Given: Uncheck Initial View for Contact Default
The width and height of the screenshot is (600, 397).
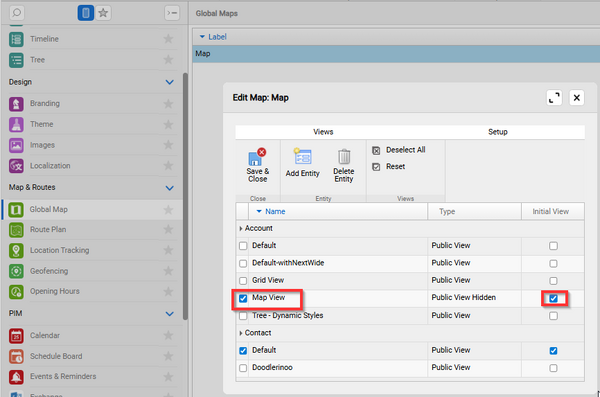Looking at the screenshot, I should pyautogui.click(x=553, y=350).
